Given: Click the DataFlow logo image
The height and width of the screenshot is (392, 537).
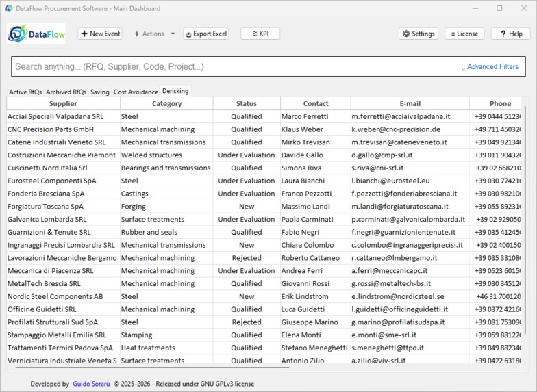Looking at the screenshot, I should coord(36,34).
